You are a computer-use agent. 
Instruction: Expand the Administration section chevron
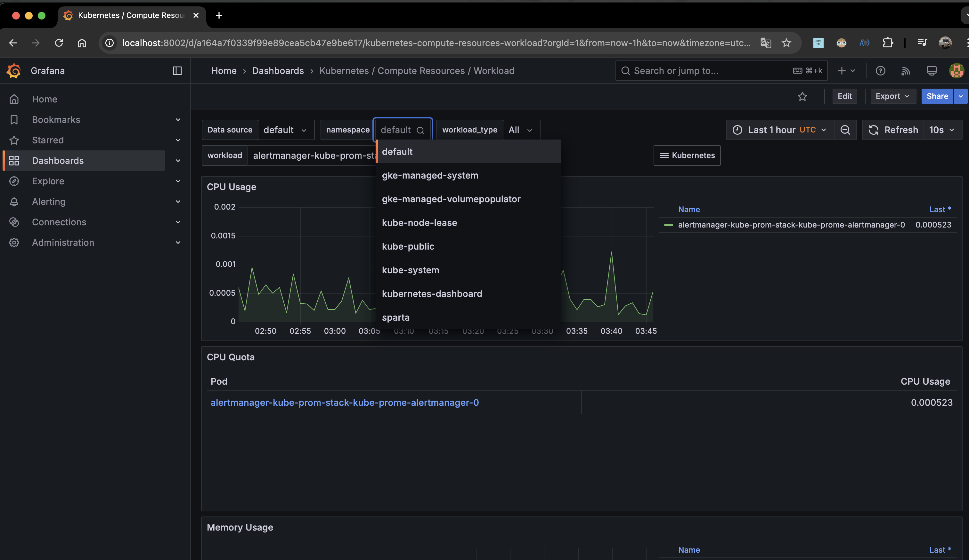click(178, 243)
